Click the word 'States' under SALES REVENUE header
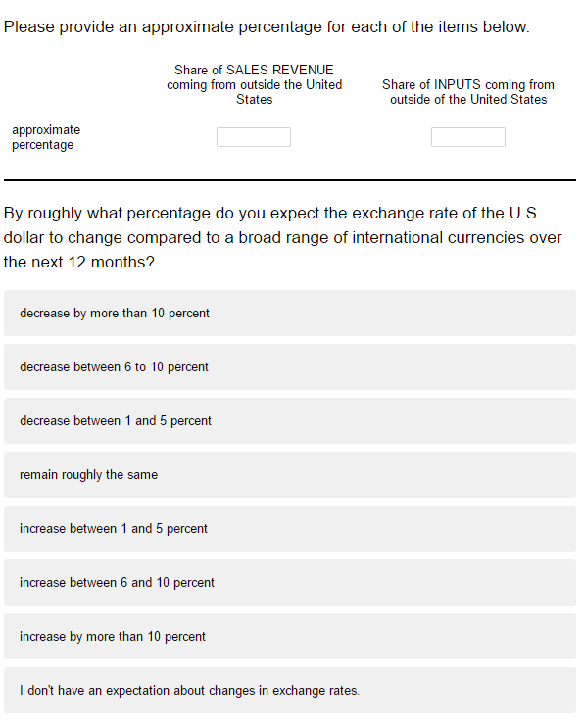Image resolution: width=583 pixels, height=728 pixels. point(255,99)
